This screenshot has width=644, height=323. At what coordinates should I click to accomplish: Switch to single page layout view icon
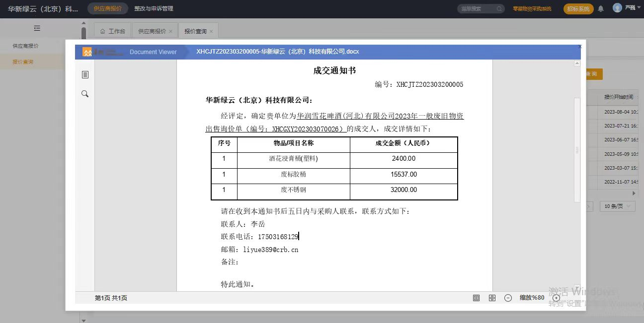click(476, 298)
